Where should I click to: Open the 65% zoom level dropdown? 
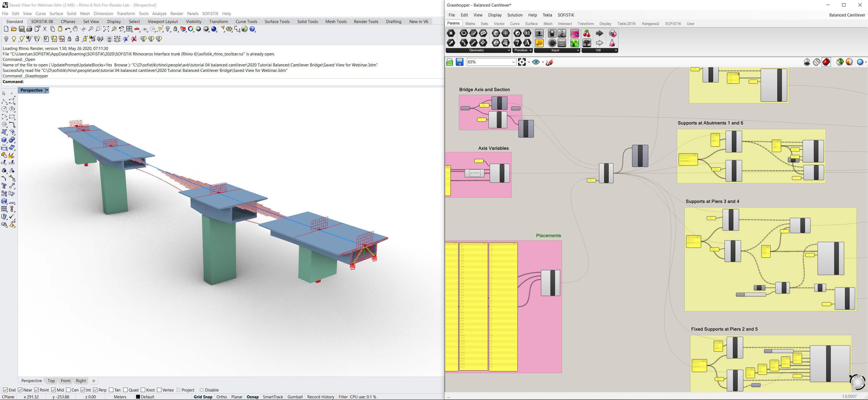click(513, 62)
